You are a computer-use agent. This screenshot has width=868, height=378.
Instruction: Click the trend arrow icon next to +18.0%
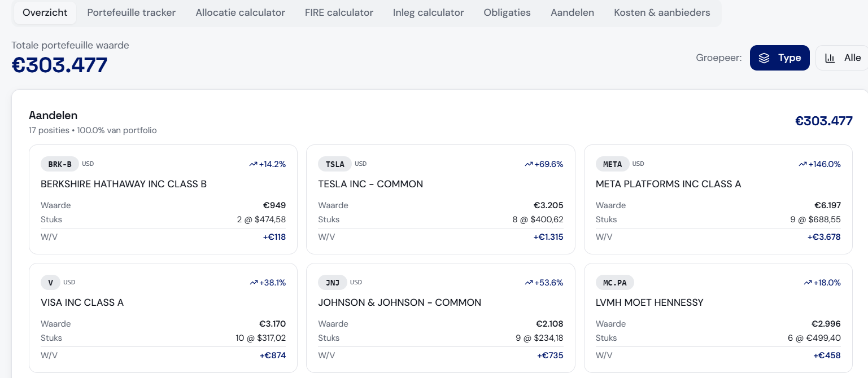tap(808, 283)
